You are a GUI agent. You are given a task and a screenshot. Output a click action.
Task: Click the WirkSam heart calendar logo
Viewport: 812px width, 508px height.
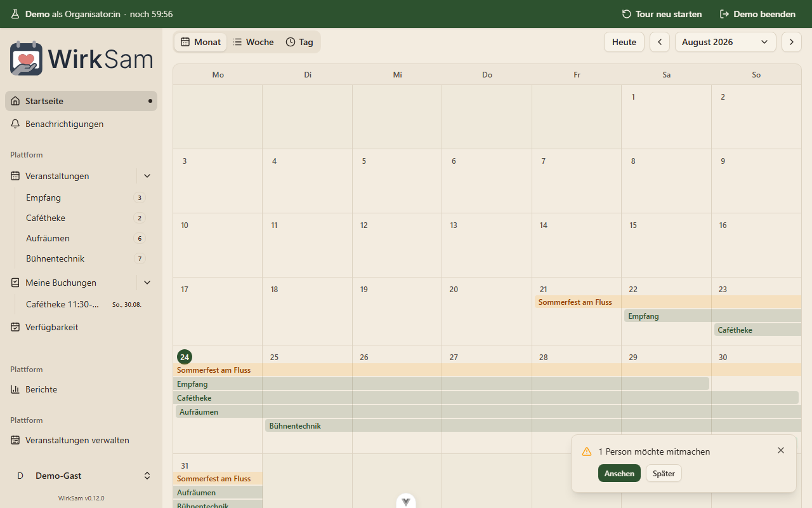pyautogui.click(x=27, y=58)
